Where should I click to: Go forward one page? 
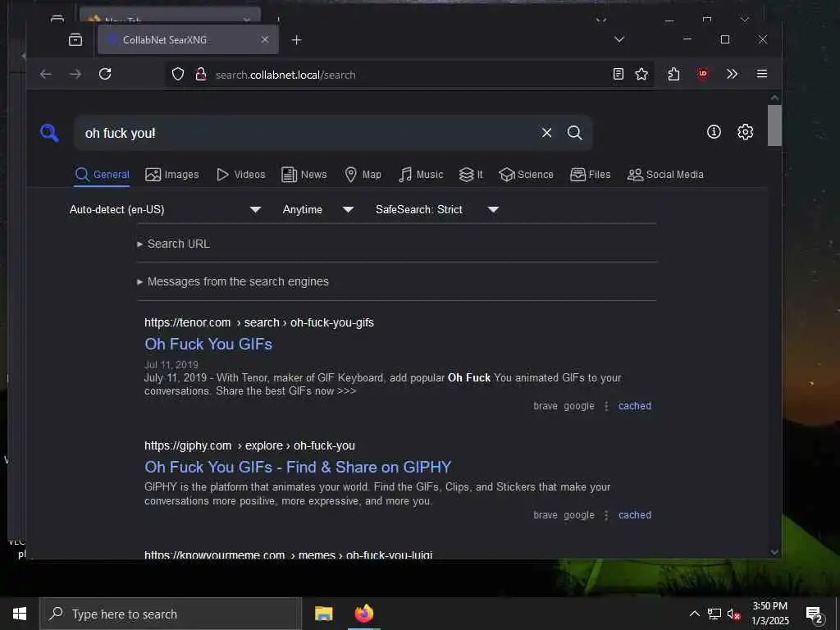[x=75, y=75]
